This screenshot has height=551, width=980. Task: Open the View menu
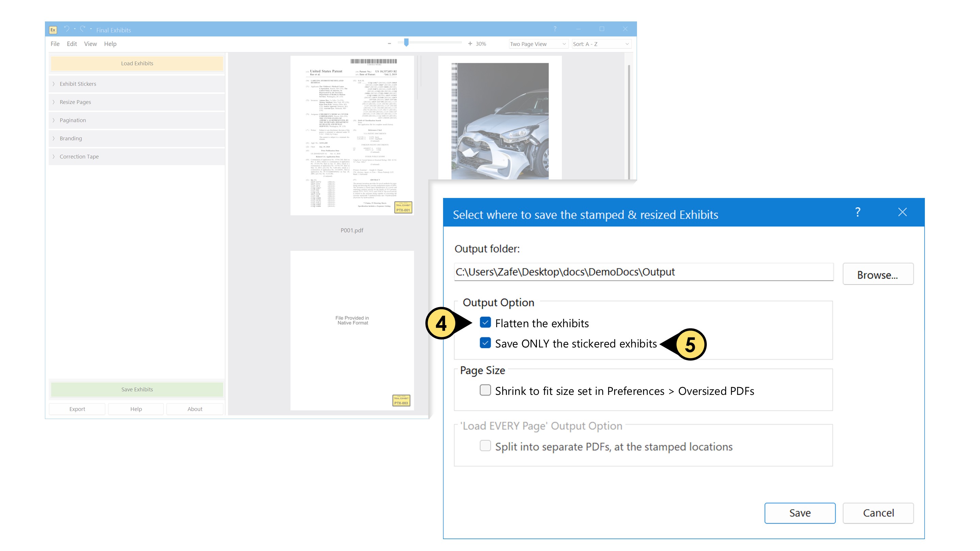(90, 44)
